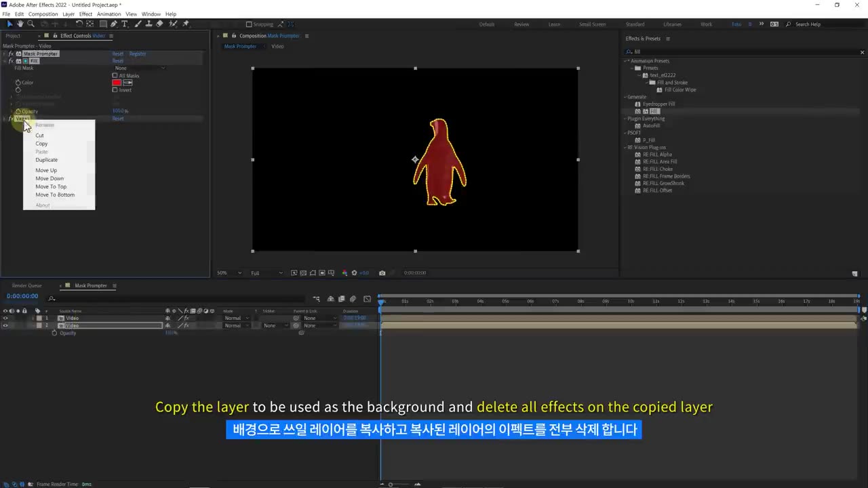Enable the Snapping checkbox
Viewport: 868px width, 488px height.
click(x=249, y=24)
